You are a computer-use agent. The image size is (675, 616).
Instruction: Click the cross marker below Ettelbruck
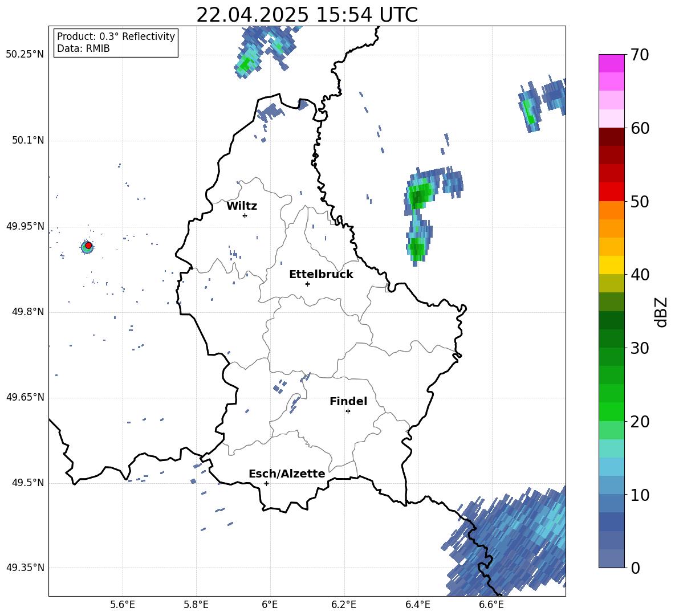(x=307, y=284)
